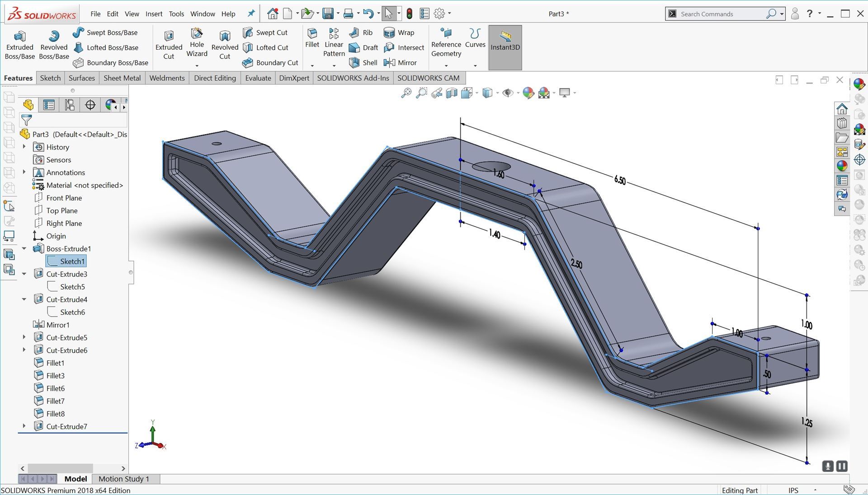The height and width of the screenshot is (495, 868).
Task: Open the Insert menu
Action: (x=154, y=14)
